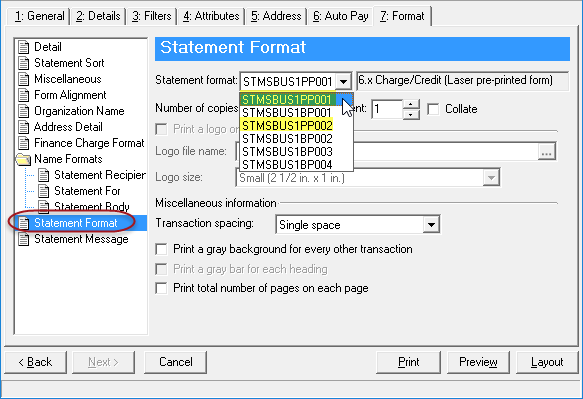Click the format description text field
The image size is (583, 399).
(463, 81)
